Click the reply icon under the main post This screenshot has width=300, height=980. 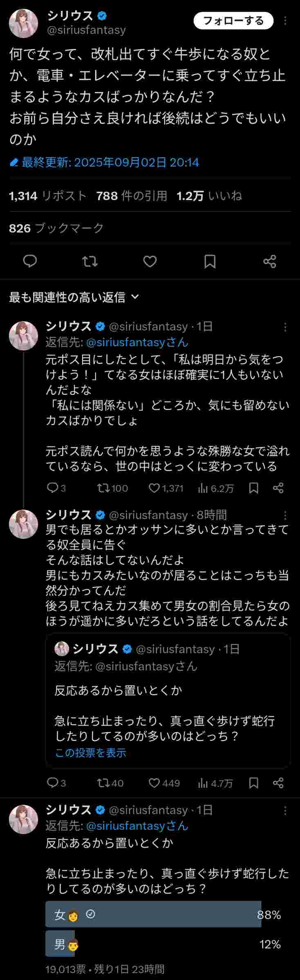tap(30, 261)
